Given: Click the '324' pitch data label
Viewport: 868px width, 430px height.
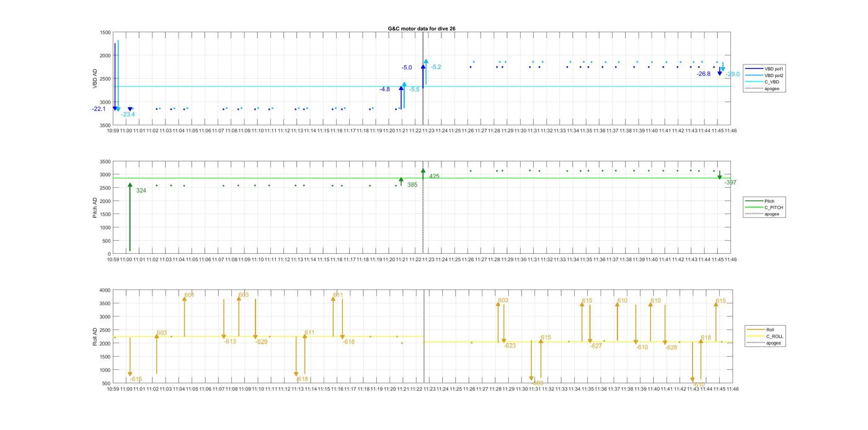Looking at the screenshot, I should [141, 190].
